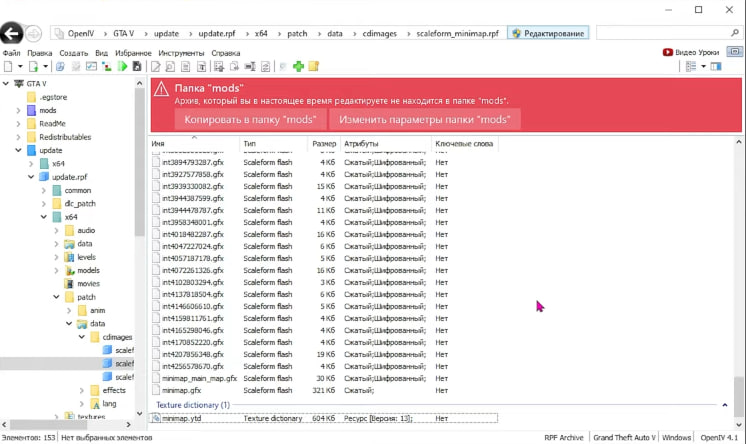Image resolution: width=746 pixels, height=444 pixels.
Task: Expand the audio folder node
Action: (57, 230)
